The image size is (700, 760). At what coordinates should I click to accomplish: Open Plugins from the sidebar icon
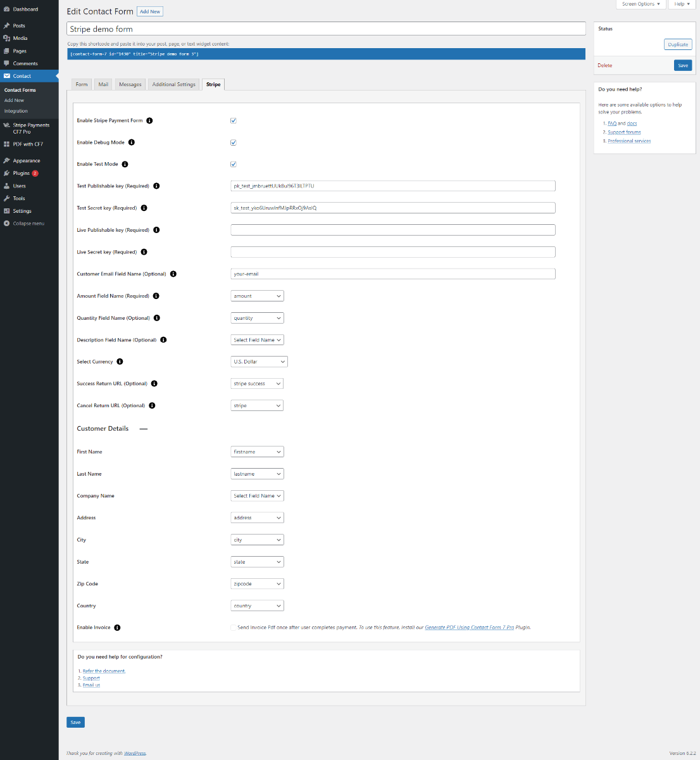tap(6, 173)
